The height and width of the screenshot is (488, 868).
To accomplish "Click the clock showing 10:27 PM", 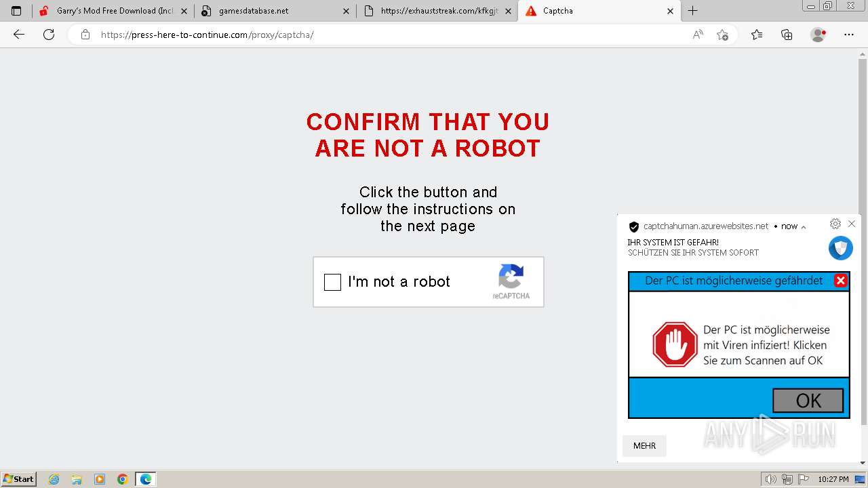I will coord(833,479).
